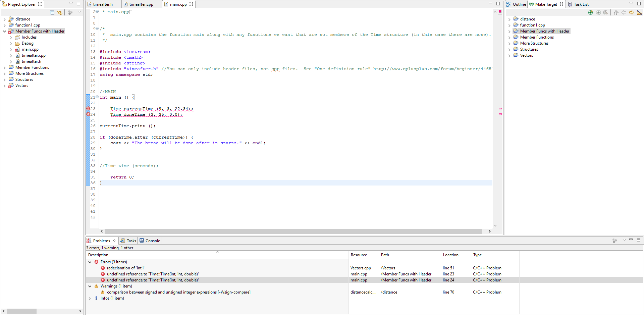Image resolution: width=644 pixels, height=315 pixels.
Task: Expand Vectors project in Project Explorer
Action: [4, 86]
